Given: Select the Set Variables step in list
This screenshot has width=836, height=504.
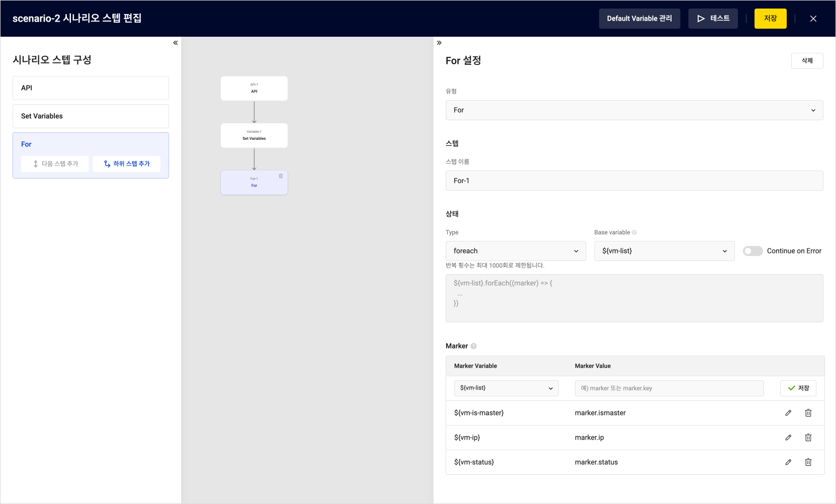Looking at the screenshot, I should click(91, 116).
